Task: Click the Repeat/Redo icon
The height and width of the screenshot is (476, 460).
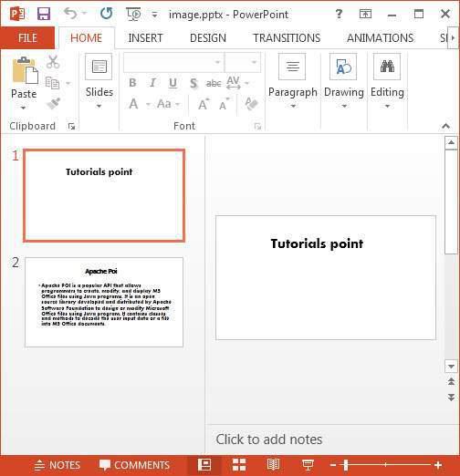Action: point(106,14)
